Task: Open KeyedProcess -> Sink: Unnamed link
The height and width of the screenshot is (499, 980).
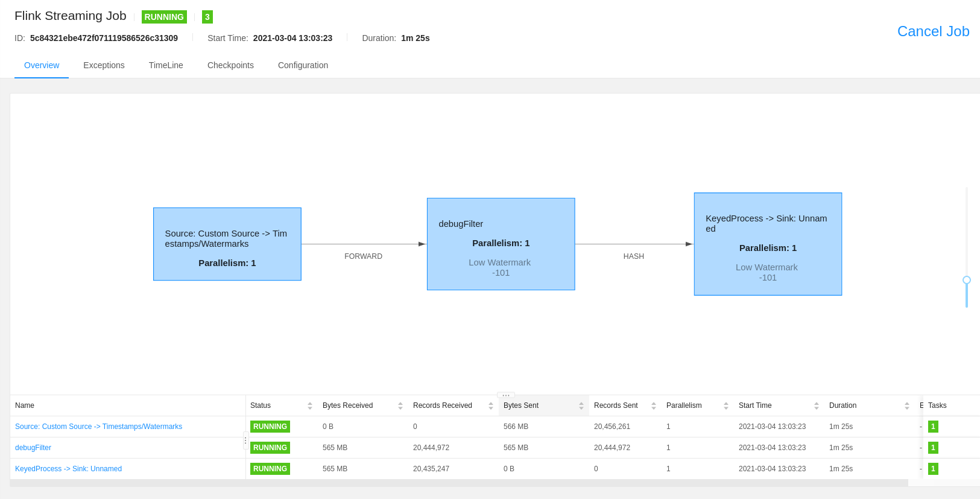Action: pyautogui.click(x=68, y=469)
